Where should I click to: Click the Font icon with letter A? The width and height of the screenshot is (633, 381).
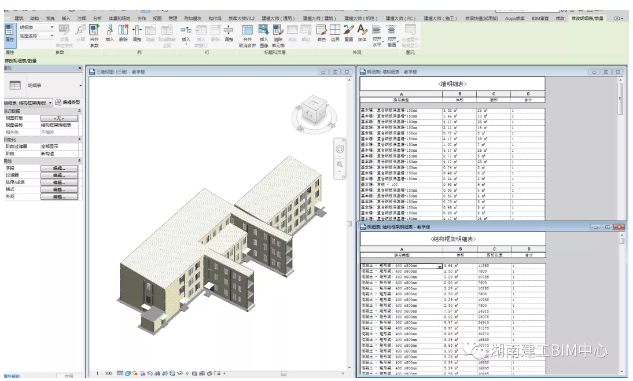(362, 33)
